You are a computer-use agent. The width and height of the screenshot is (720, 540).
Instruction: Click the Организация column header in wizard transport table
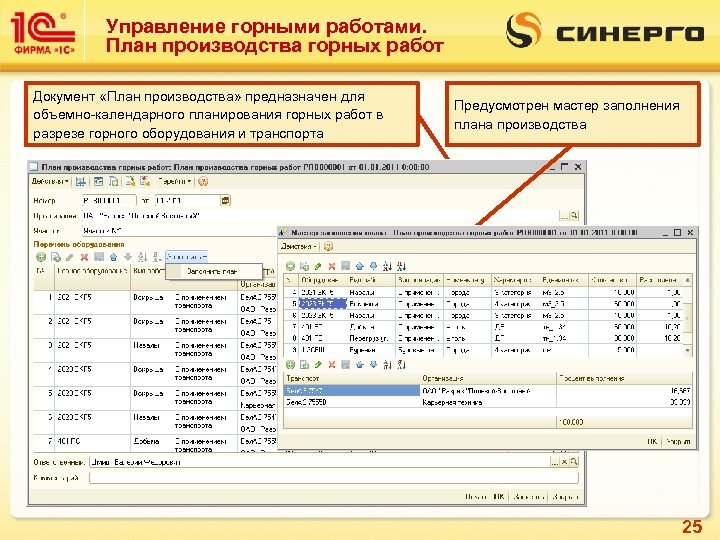[x=488, y=378]
